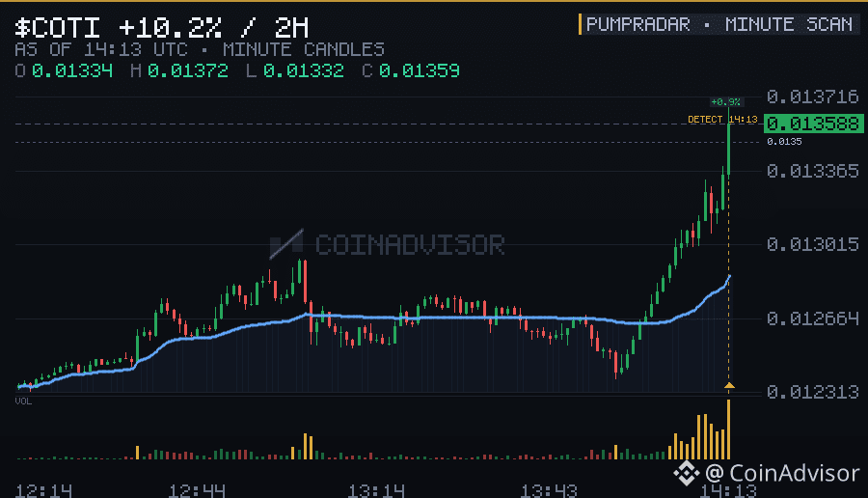Click the +0.9% tag above the last candle
The height and width of the screenshot is (498, 868).
[x=725, y=102]
